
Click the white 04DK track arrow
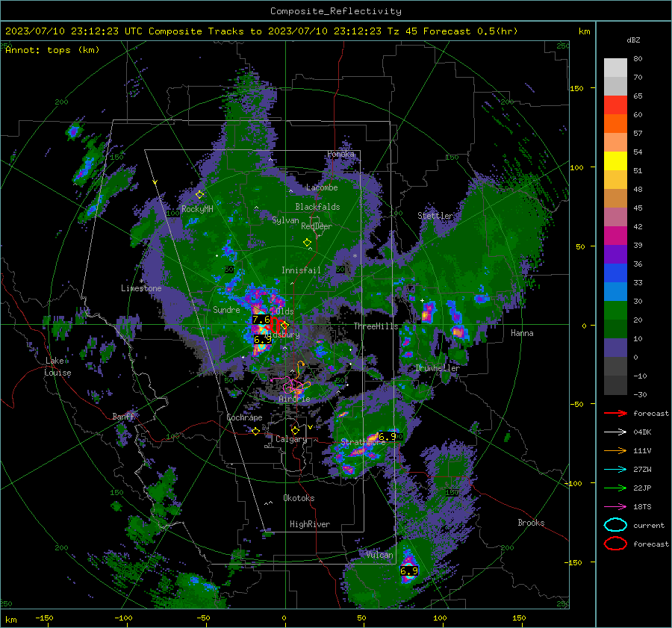tap(615, 432)
